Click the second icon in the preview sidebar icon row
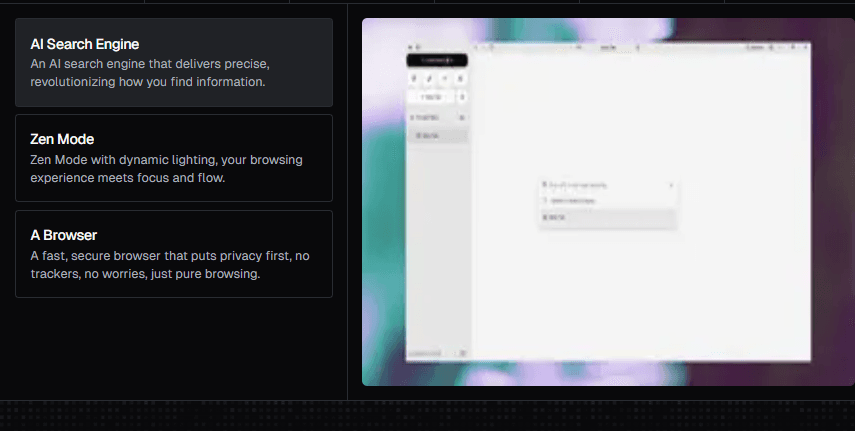Viewport: 855px width, 431px height. [429, 78]
